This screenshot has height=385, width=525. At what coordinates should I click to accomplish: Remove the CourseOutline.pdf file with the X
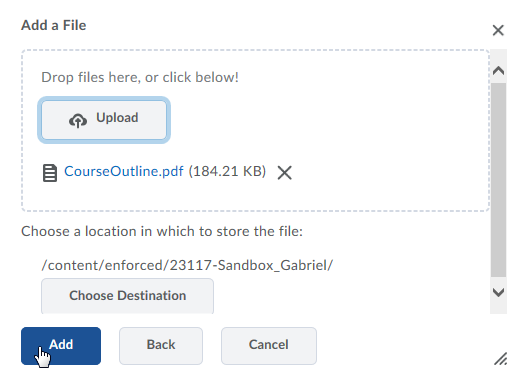(285, 173)
